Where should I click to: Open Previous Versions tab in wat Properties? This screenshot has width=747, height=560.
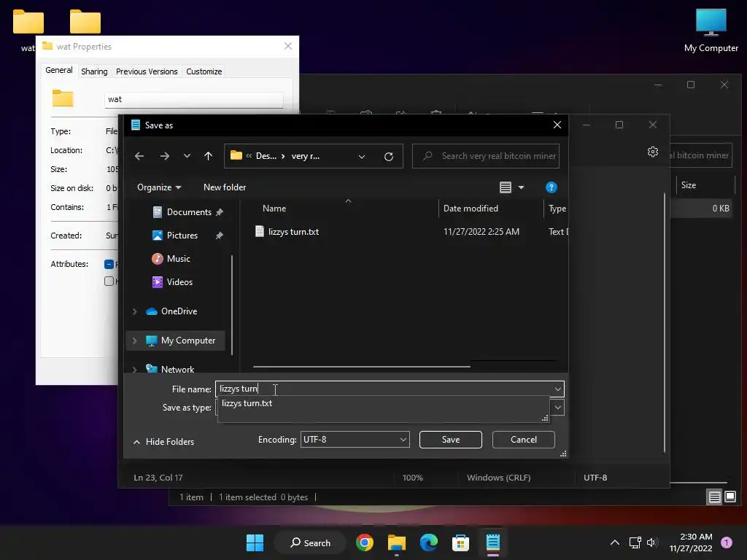pos(146,71)
